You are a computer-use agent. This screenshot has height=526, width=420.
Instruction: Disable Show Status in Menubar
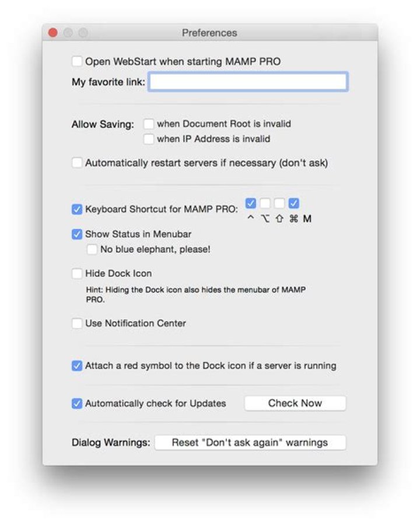[77, 234]
